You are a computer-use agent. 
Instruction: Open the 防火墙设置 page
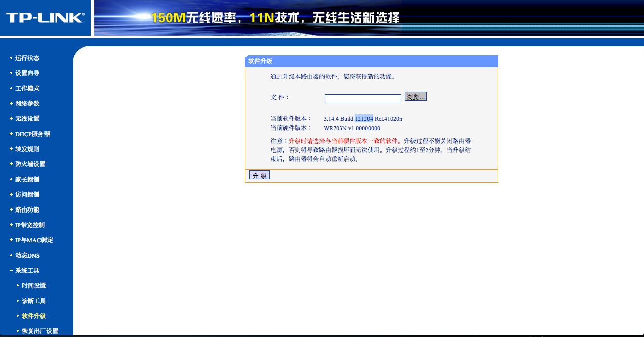tap(29, 164)
